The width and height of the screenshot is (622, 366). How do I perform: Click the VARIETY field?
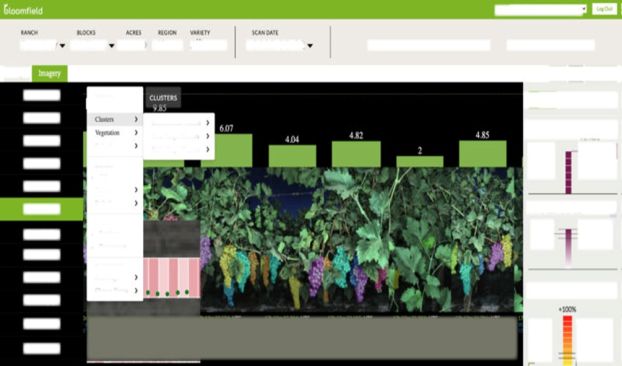[208, 45]
